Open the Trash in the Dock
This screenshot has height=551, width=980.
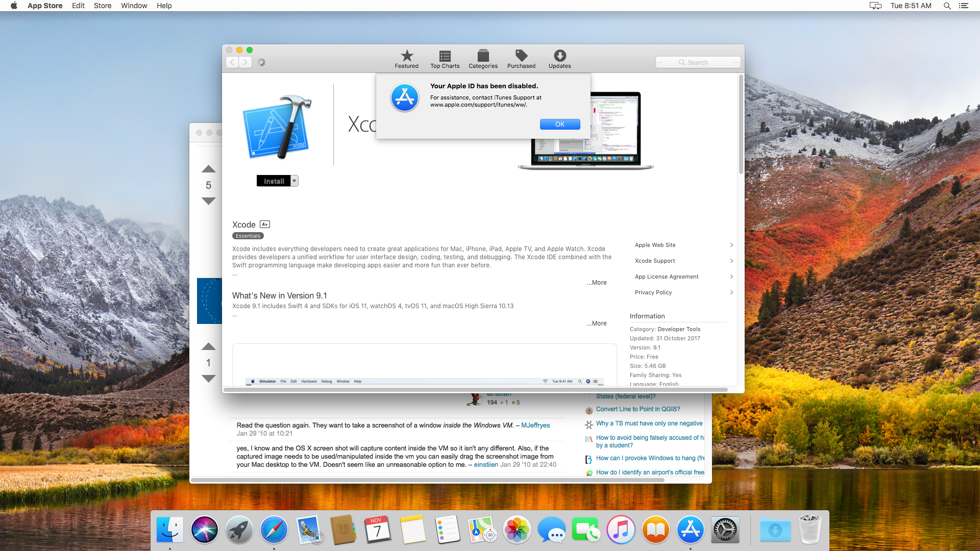point(810,530)
